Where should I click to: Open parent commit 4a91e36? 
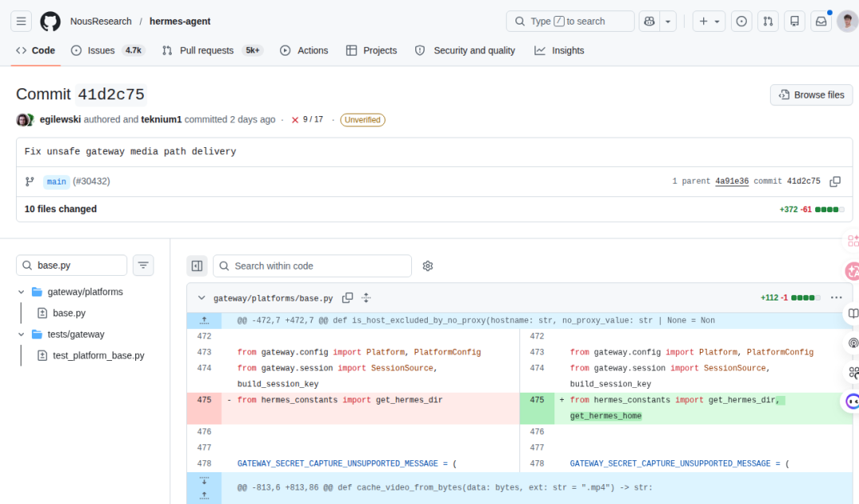(x=732, y=181)
